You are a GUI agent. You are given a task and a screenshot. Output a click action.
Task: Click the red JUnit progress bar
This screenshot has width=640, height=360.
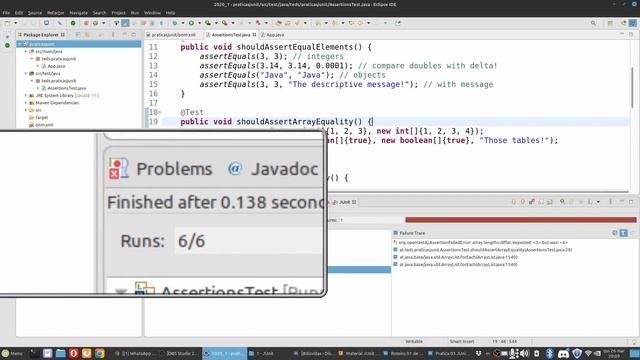pyautogui.click(x=521, y=220)
